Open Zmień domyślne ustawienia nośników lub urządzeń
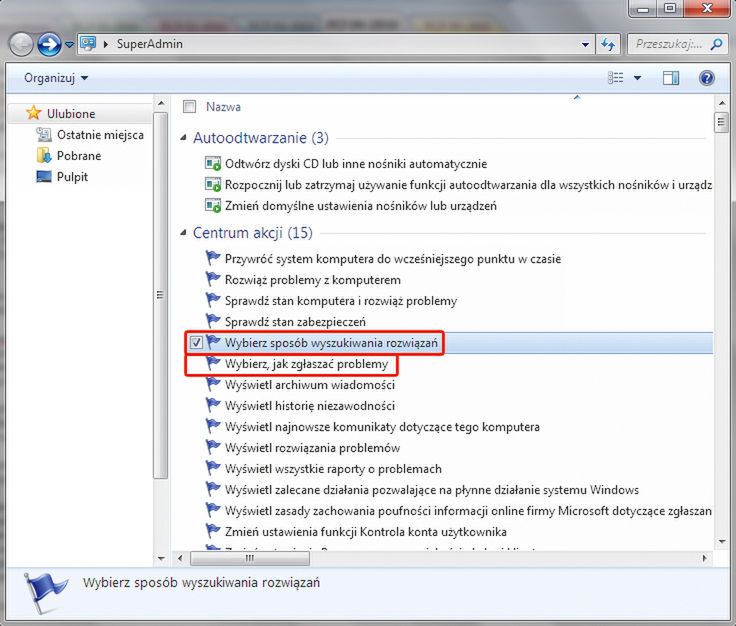The height and width of the screenshot is (626, 736). [360, 206]
